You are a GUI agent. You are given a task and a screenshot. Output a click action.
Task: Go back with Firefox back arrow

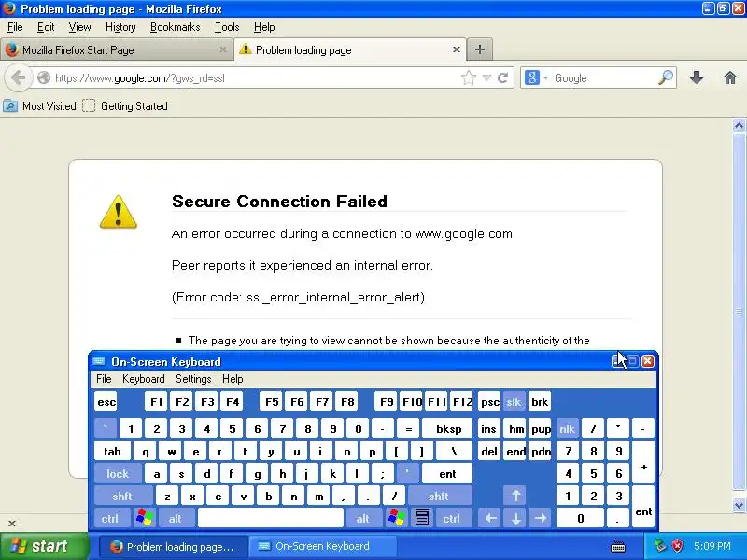(18, 77)
